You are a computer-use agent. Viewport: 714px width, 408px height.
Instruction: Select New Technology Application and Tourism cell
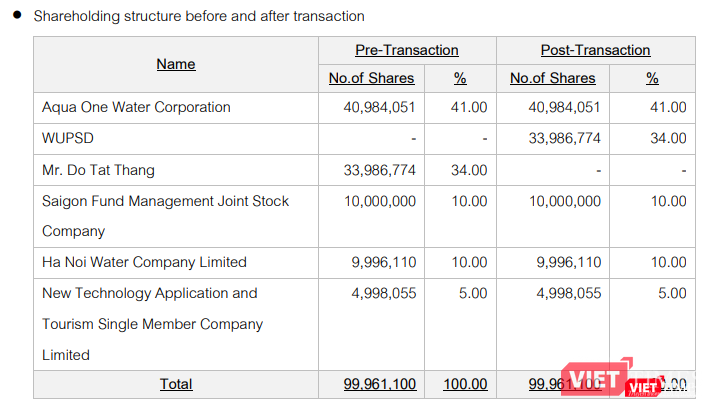tap(152, 324)
